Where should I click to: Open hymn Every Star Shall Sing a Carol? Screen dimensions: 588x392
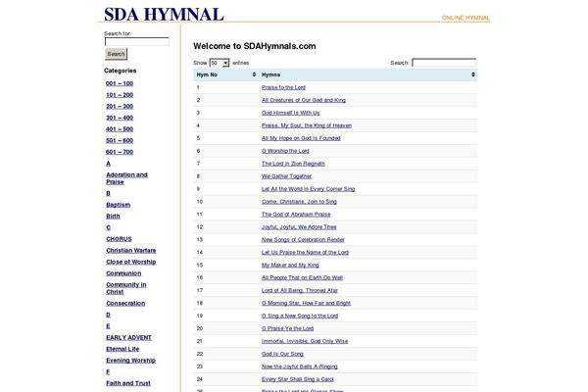298,379
